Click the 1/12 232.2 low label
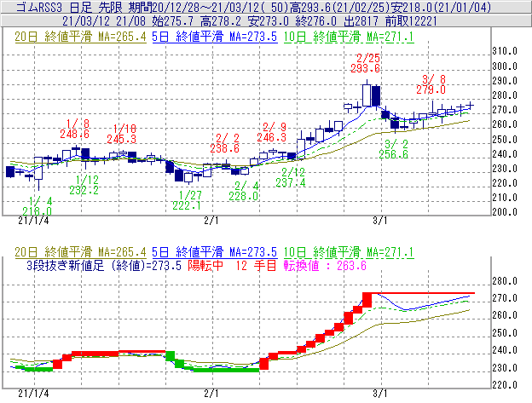The height and width of the screenshot is (403, 532). [84, 185]
